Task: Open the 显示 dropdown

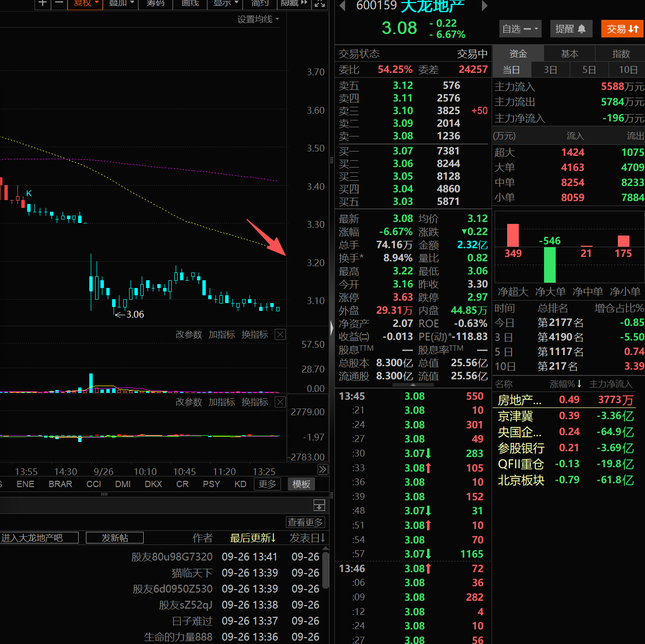Action: [x=226, y=3]
